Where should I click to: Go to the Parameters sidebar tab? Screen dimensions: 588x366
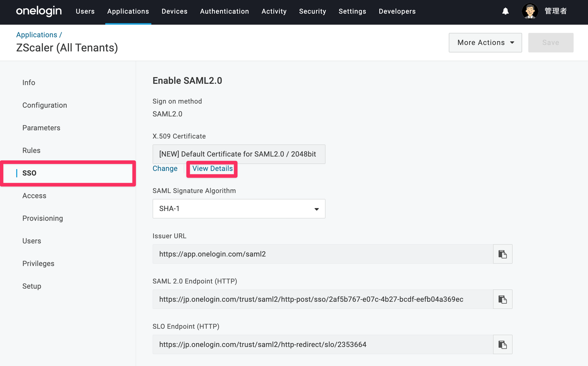pos(41,128)
